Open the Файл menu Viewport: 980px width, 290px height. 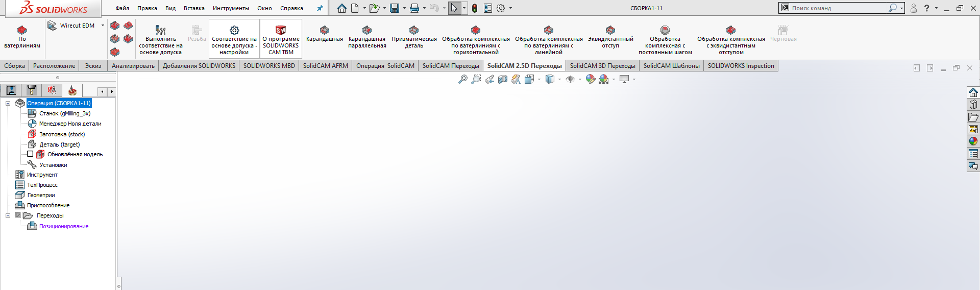tap(122, 8)
